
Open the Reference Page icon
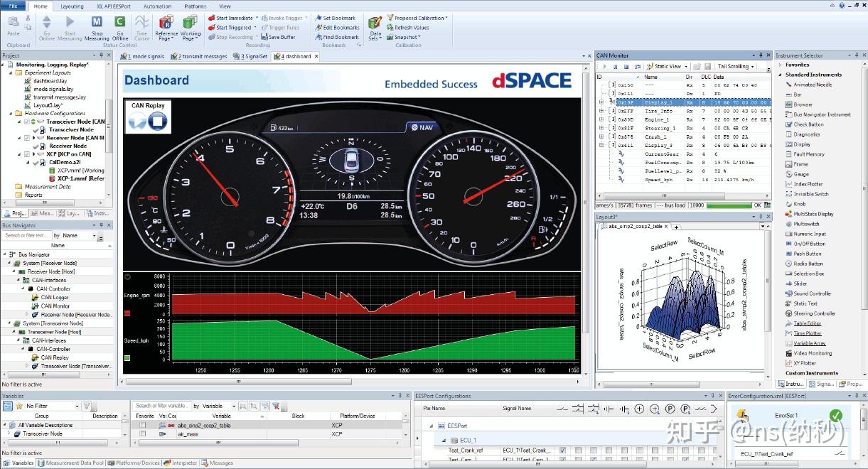click(166, 23)
